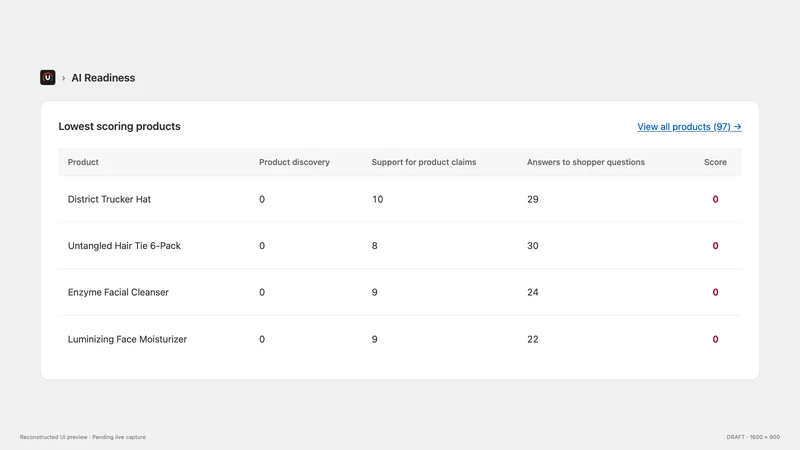Click Enzyme Facial Cleanser product discovery value 0
The image size is (800, 450).
262,292
